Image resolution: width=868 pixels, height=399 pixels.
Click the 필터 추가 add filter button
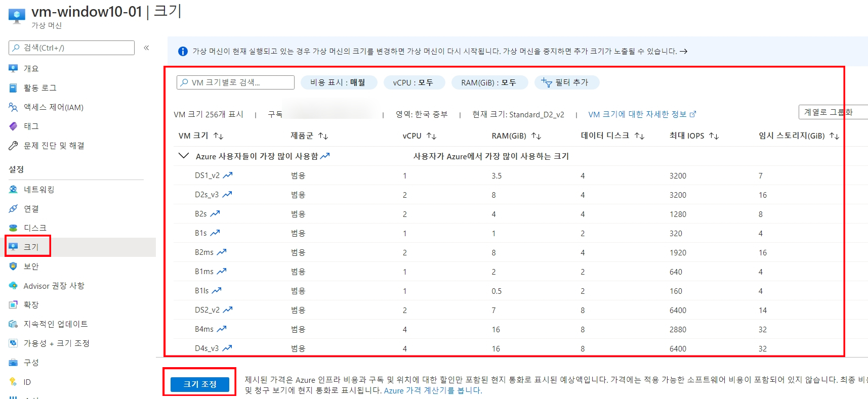(x=567, y=82)
